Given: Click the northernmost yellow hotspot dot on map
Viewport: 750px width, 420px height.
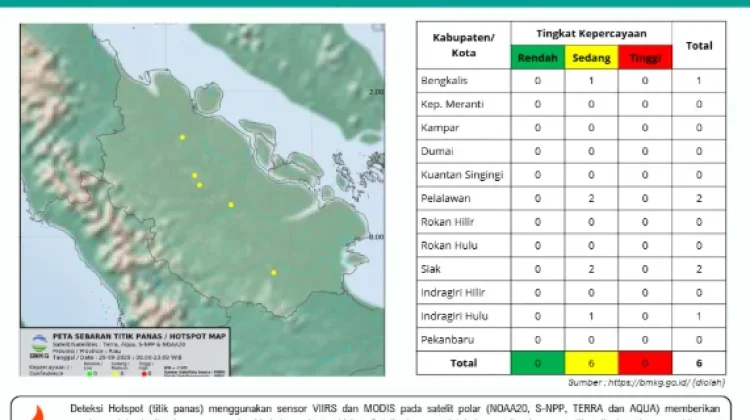Looking at the screenshot, I should (183, 137).
